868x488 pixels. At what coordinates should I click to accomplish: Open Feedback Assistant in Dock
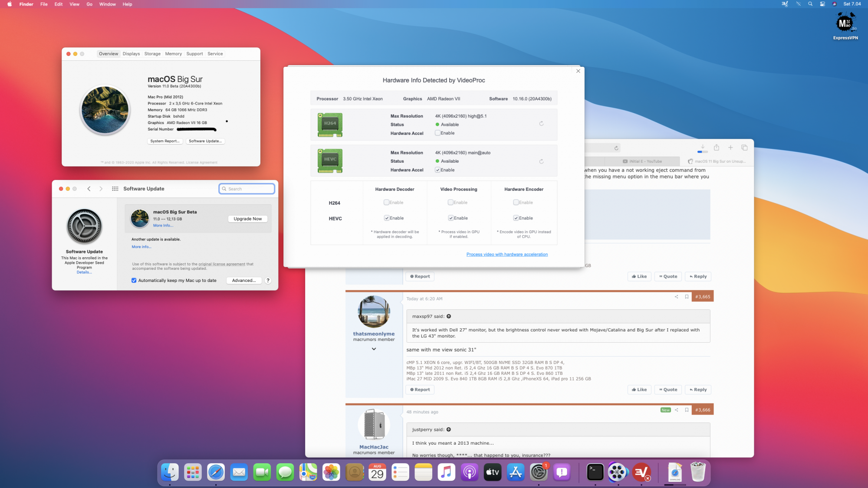(x=562, y=472)
